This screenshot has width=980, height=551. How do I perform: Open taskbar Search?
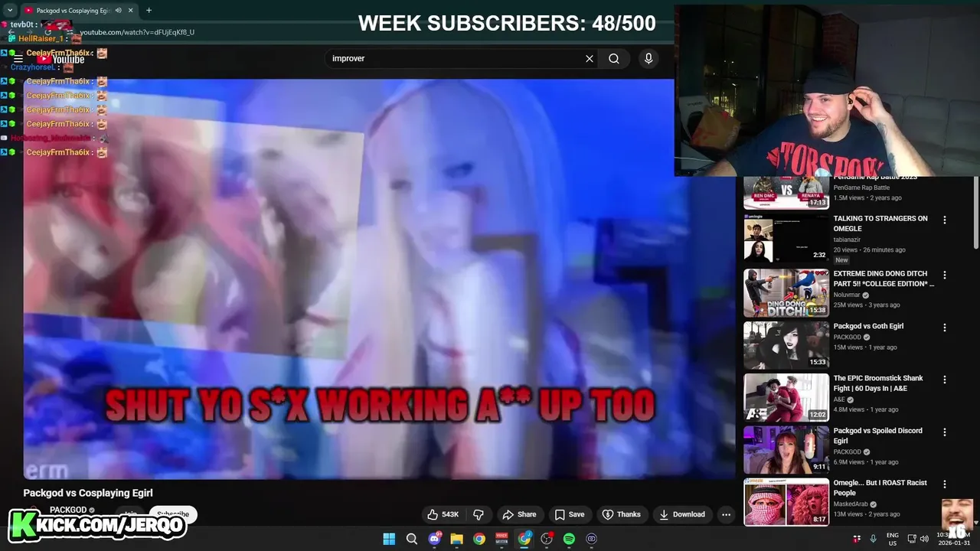(411, 539)
